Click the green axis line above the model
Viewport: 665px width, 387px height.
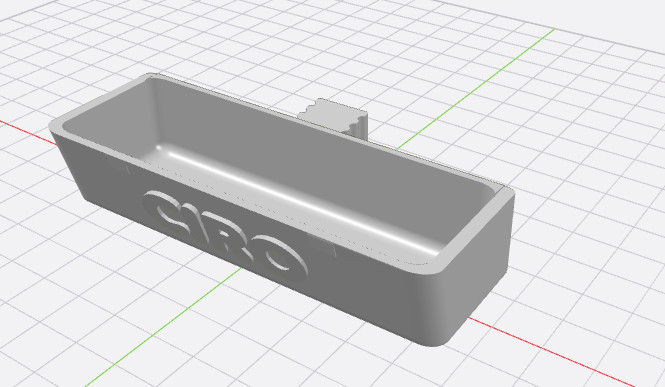coord(475,89)
